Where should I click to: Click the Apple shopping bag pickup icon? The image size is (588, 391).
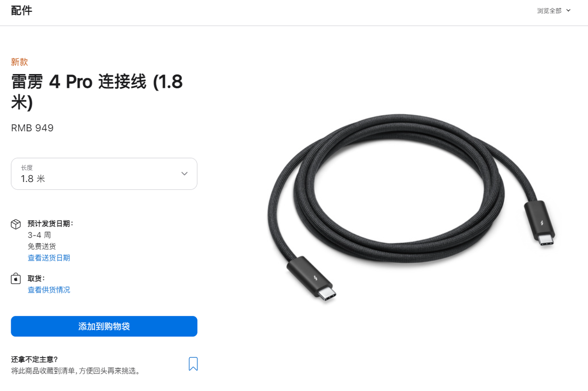click(16, 279)
